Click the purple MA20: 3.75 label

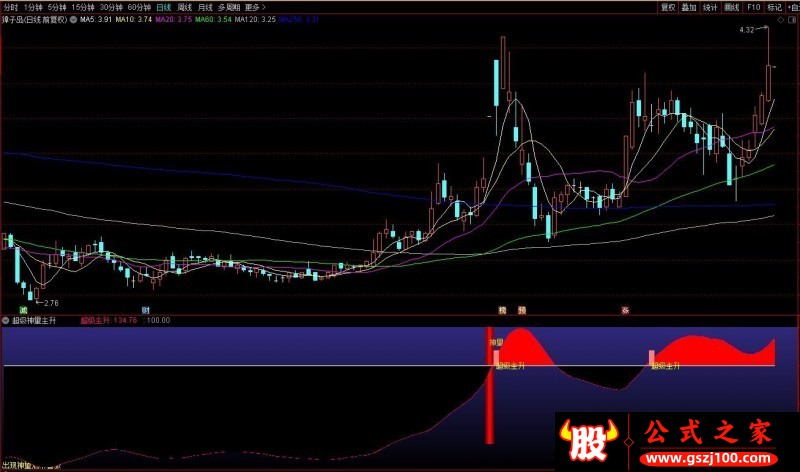[173, 19]
